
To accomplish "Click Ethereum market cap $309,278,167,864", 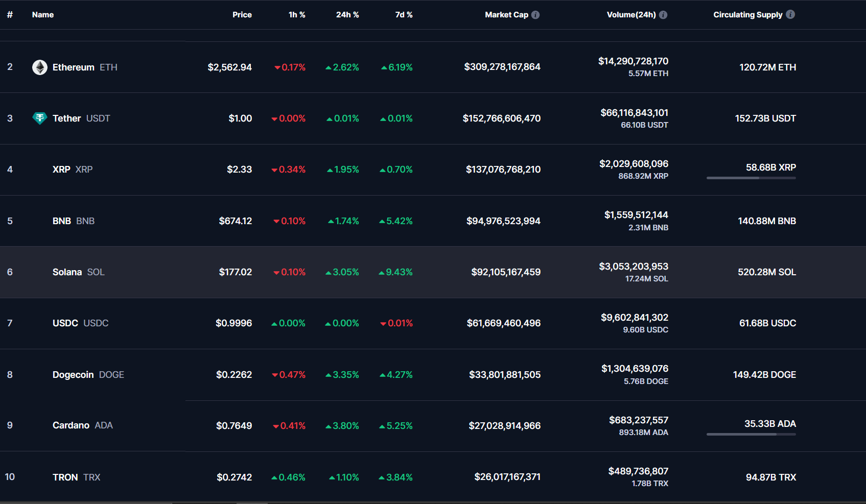I will [502, 67].
